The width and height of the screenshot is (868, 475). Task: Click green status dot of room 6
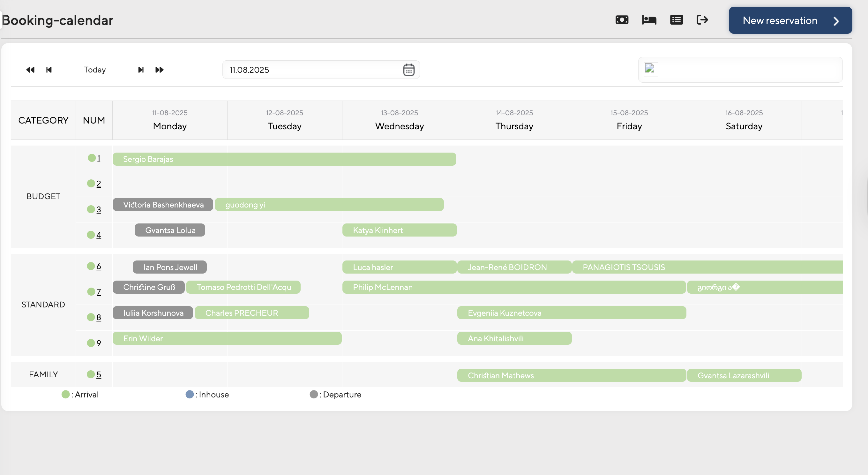91,266
